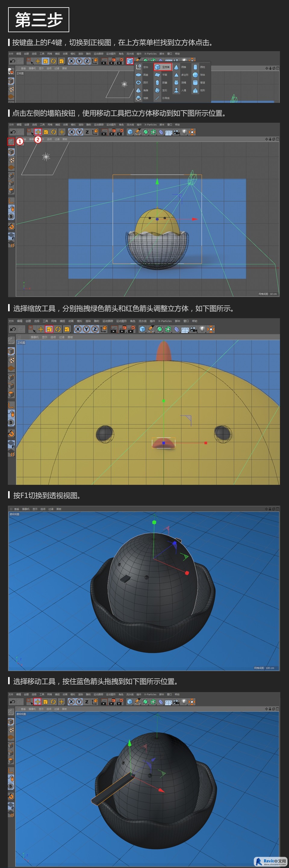The image size is (289, 868).
Task: Click 网格间距 : 100 cm label in viewport
Action: tap(264, 668)
